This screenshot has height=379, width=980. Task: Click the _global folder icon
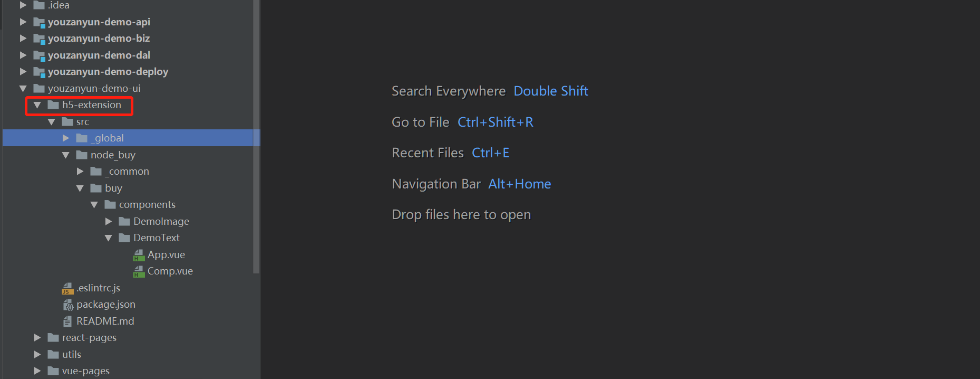82,138
